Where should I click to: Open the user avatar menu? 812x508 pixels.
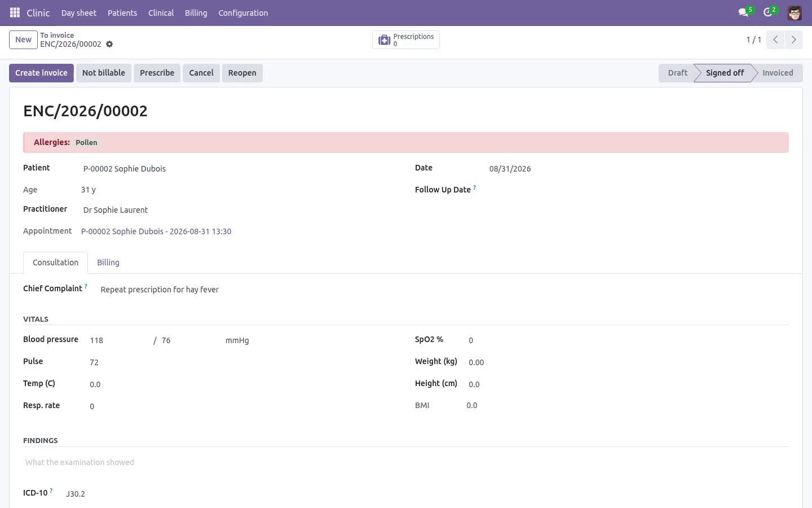click(795, 12)
